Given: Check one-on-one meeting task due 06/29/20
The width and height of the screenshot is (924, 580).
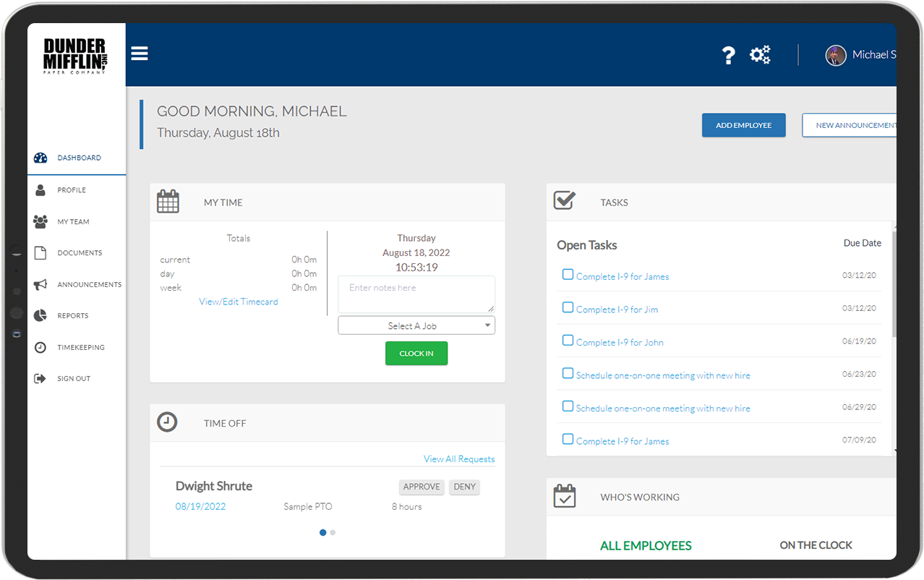Looking at the screenshot, I should coord(568,406).
